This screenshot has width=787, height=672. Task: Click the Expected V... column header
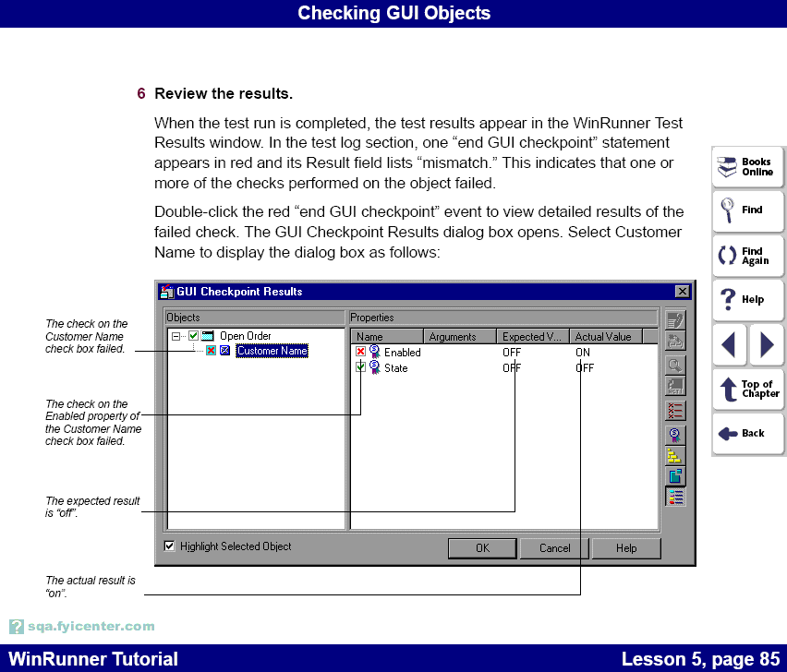[x=533, y=337]
